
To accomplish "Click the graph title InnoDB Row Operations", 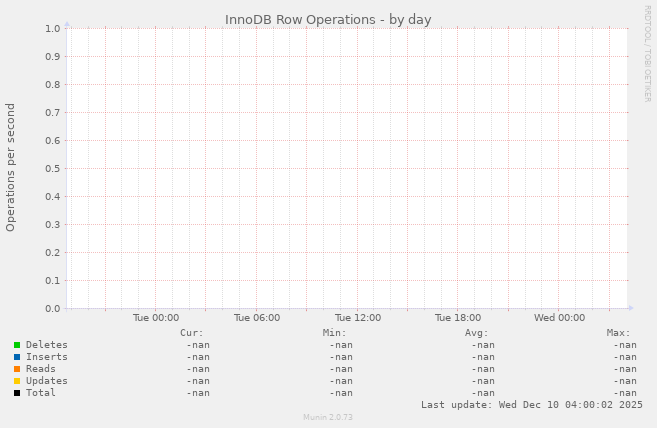I will point(328,20).
